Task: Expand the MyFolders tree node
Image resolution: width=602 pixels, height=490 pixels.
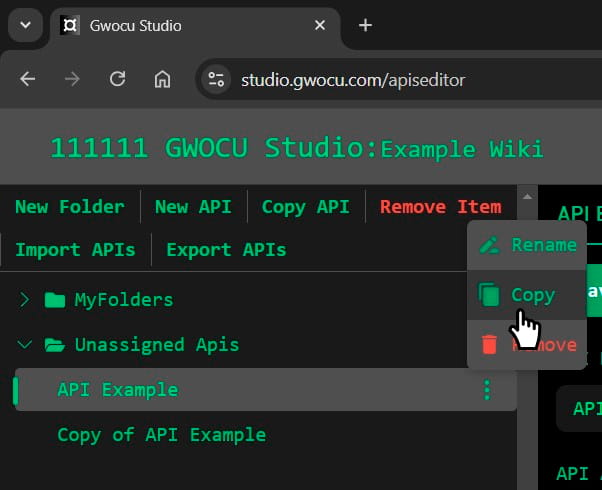Action: click(24, 300)
